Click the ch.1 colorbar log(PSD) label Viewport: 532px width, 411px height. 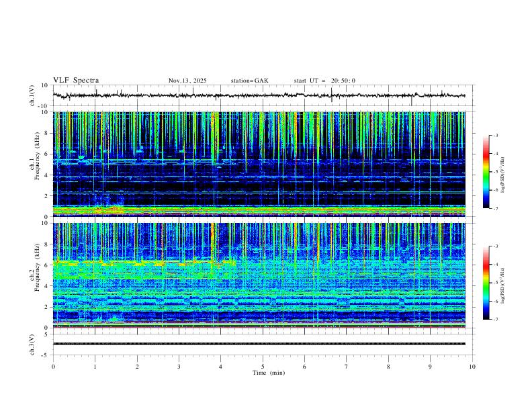504,175
